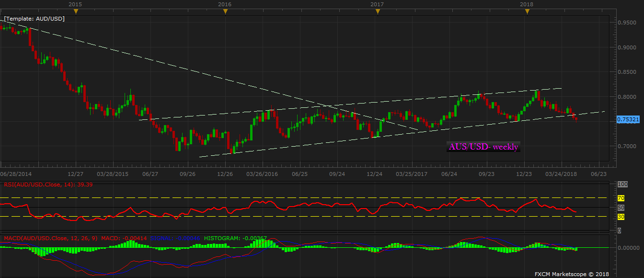
Task: Click the 2017 year marker triangle
Action: [378, 12]
